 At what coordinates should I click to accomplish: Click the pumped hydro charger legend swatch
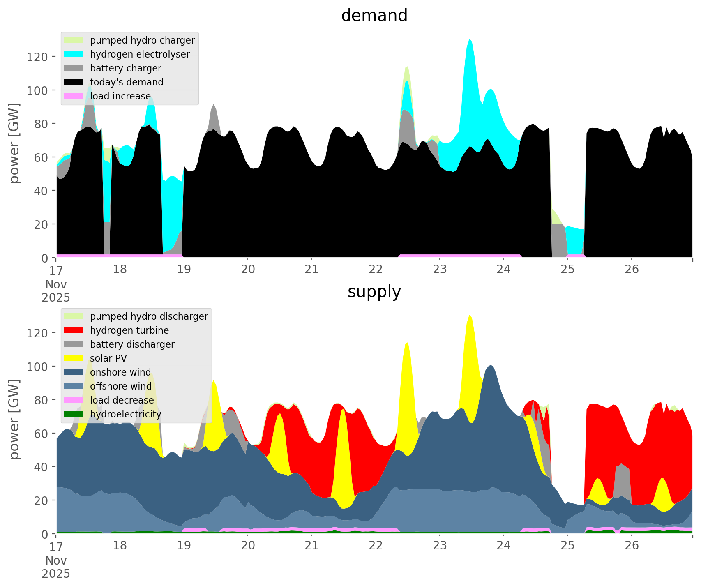(74, 40)
